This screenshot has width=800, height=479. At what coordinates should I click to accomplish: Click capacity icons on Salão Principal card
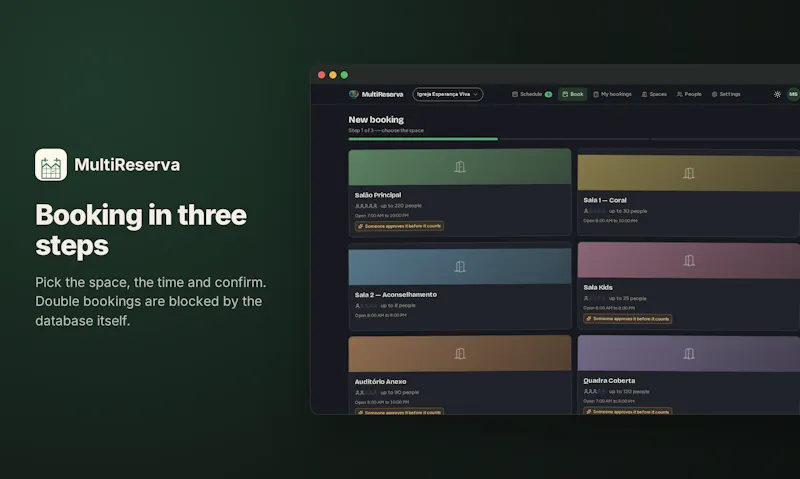tap(366, 206)
